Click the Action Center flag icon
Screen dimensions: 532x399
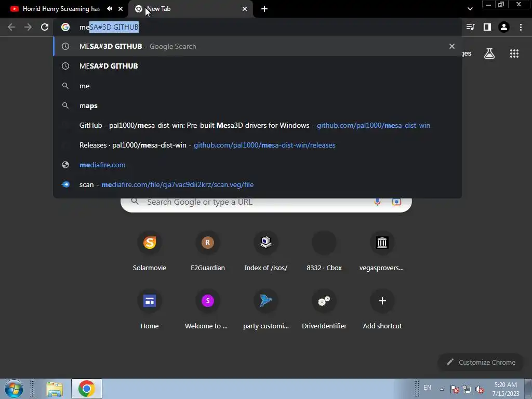click(454, 389)
